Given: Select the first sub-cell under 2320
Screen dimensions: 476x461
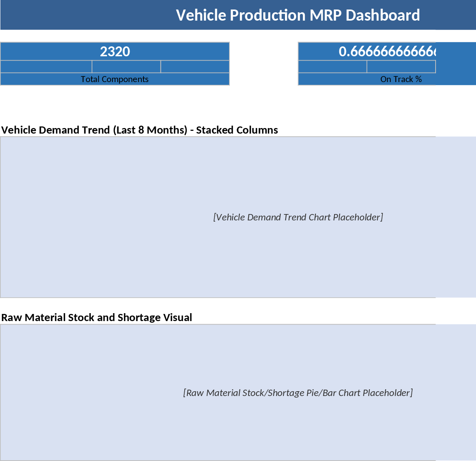Looking at the screenshot, I should 46,66.
